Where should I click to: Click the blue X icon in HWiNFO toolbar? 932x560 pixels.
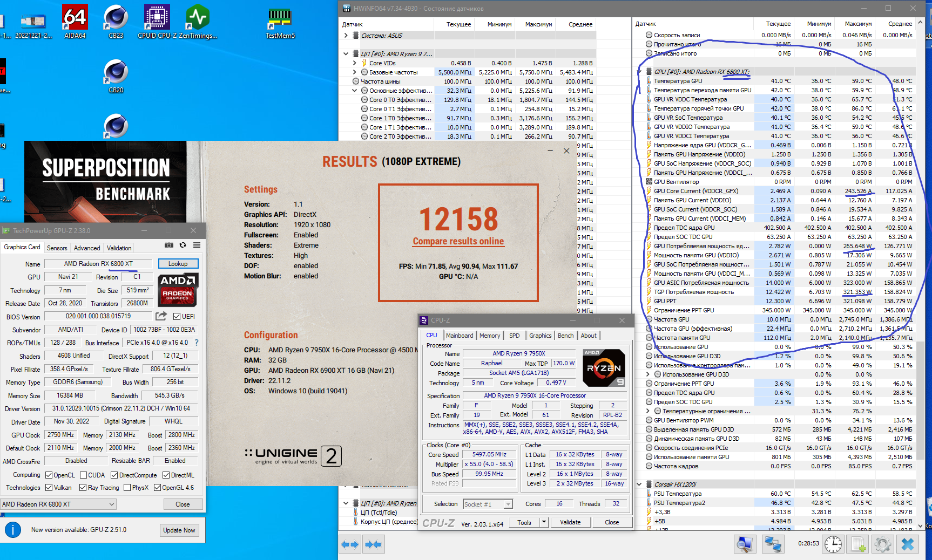(x=908, y=544)
